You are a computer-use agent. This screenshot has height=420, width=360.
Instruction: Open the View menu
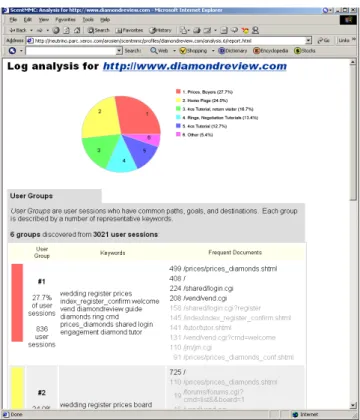pyautogui.click(x=44, y=20)
